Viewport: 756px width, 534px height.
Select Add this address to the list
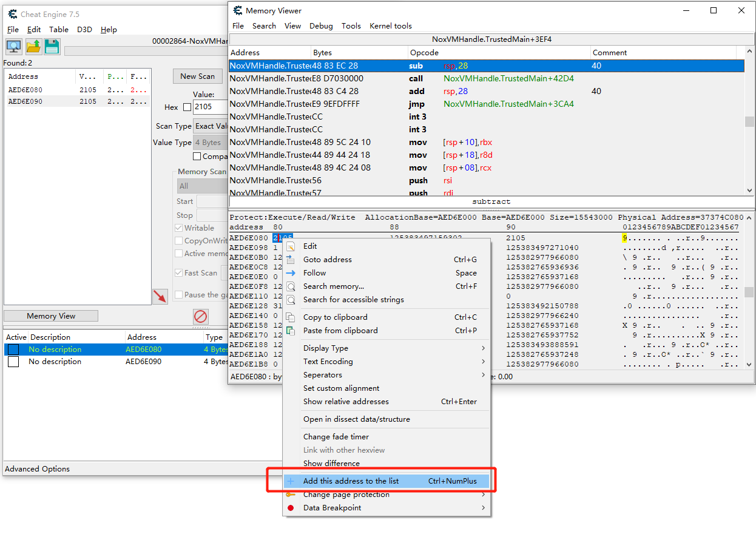[x=351, y=481]
